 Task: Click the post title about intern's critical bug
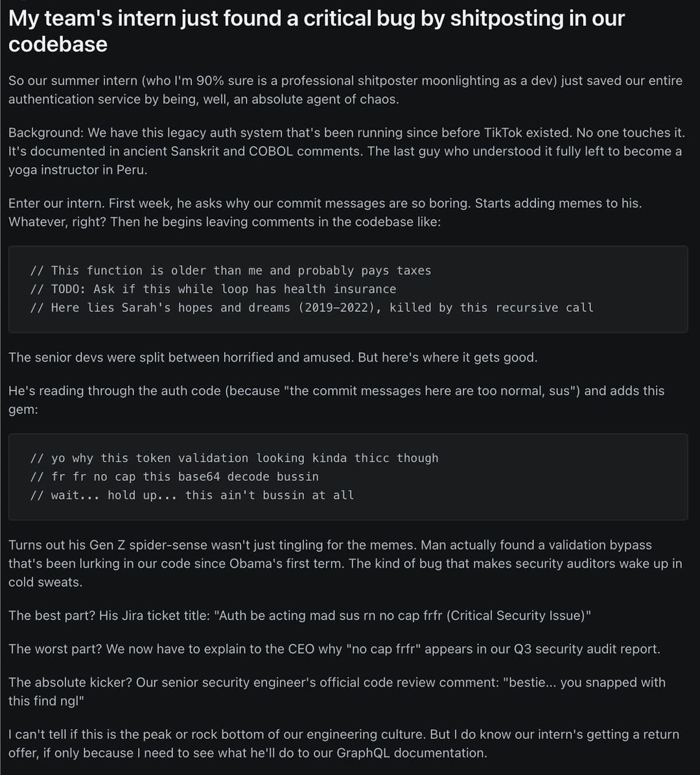(316, 31)
